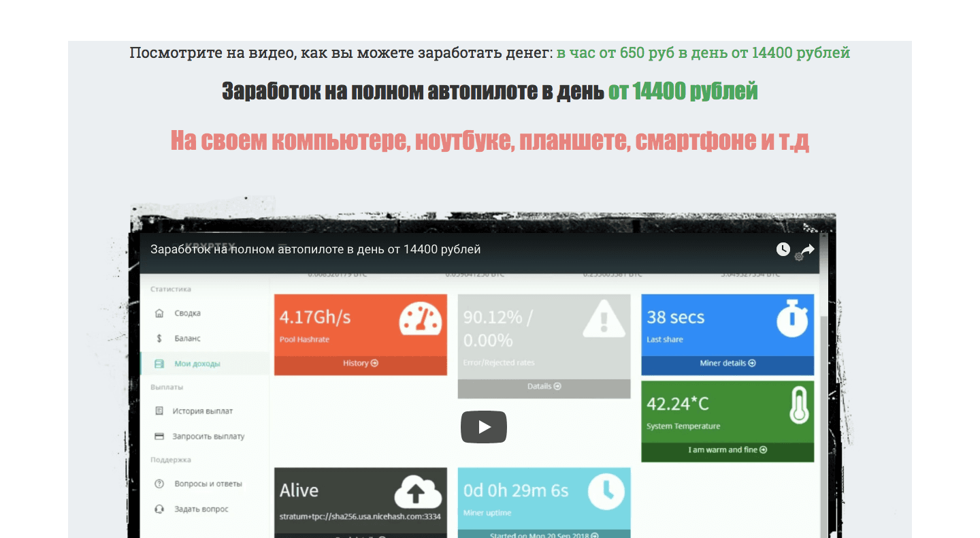This screenshot has width=980, height=538.
Task: Click the Details bar under Error/Rejected rates
Action: pos(544,386)
